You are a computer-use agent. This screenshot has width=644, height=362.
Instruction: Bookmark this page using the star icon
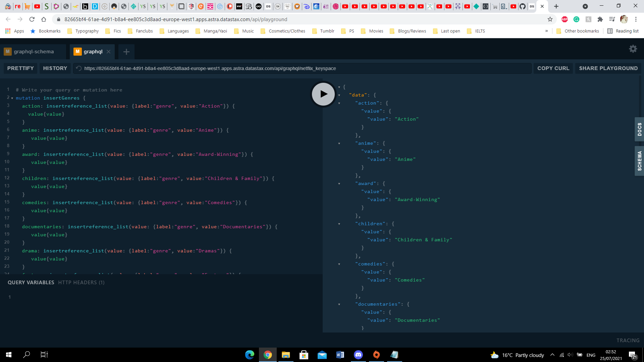[x=550, y=19]
